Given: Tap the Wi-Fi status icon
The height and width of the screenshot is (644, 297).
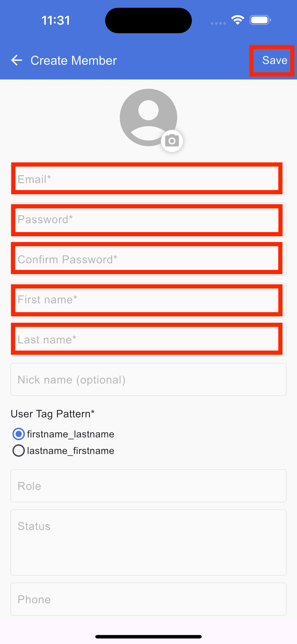Looking at the screenshot, I should [238, 20].
